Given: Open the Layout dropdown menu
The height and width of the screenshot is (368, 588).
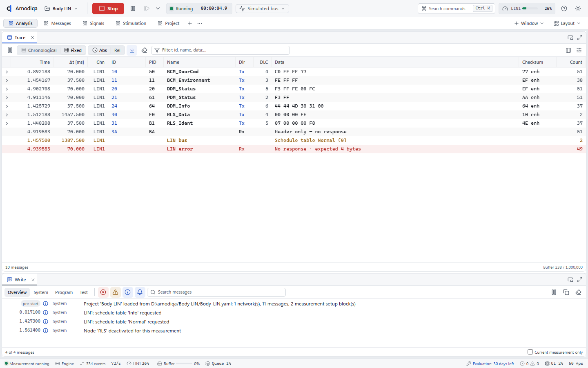Looking at the screenshot, I should click(567, 23).
